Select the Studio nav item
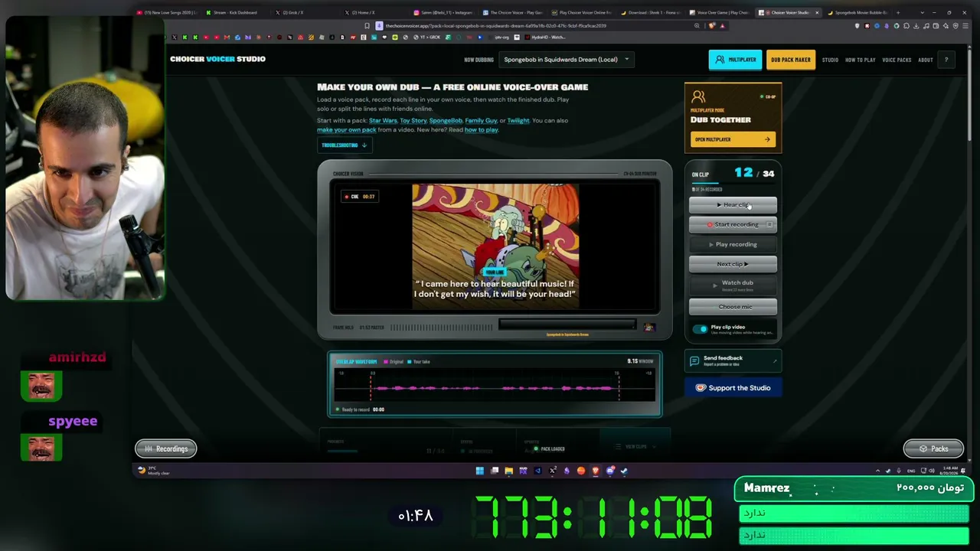The image size is (980, 551). click(x=830, y=60)
